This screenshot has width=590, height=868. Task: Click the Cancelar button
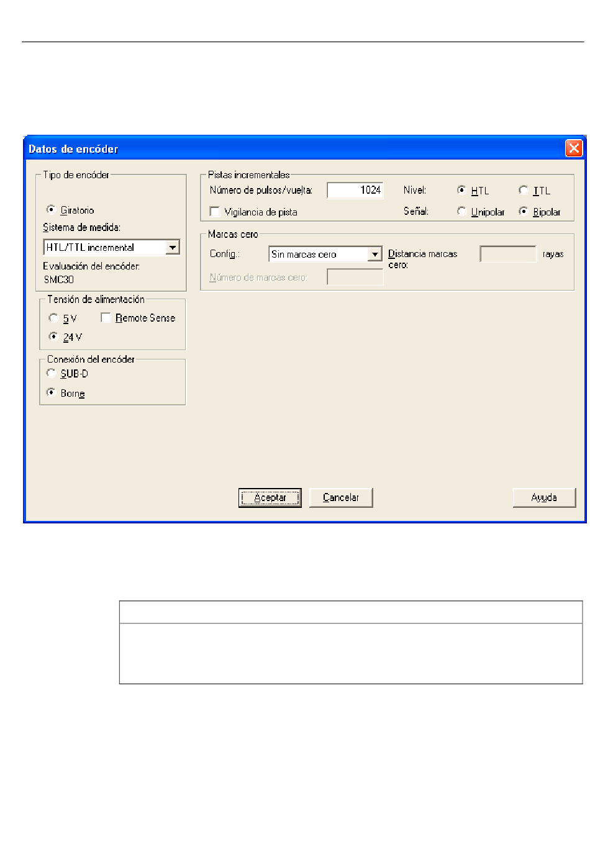click(341, 497)
